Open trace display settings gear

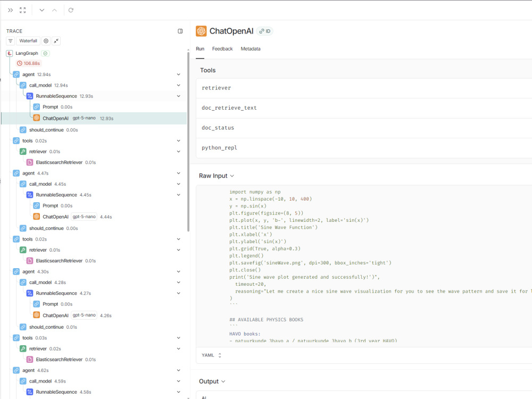[x=46, y=41]
